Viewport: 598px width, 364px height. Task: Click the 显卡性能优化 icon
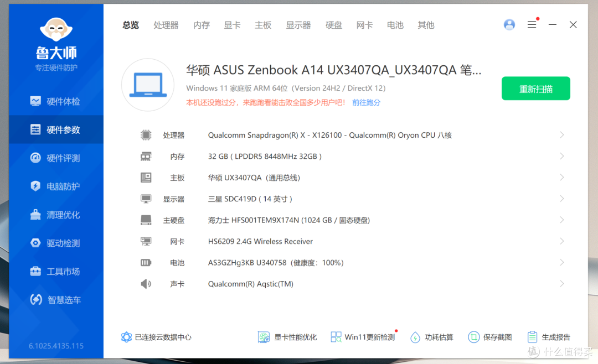[264, 337]
